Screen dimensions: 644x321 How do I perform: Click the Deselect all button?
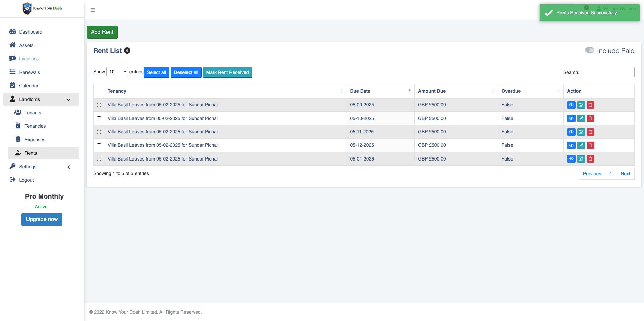coord(186,72)
